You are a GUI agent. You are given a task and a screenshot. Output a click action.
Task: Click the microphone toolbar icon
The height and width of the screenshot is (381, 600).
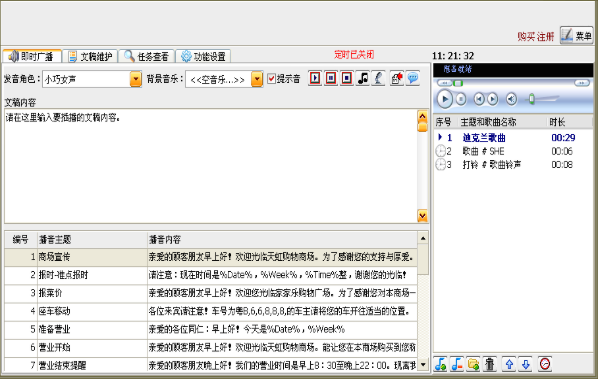coord(378,78)
